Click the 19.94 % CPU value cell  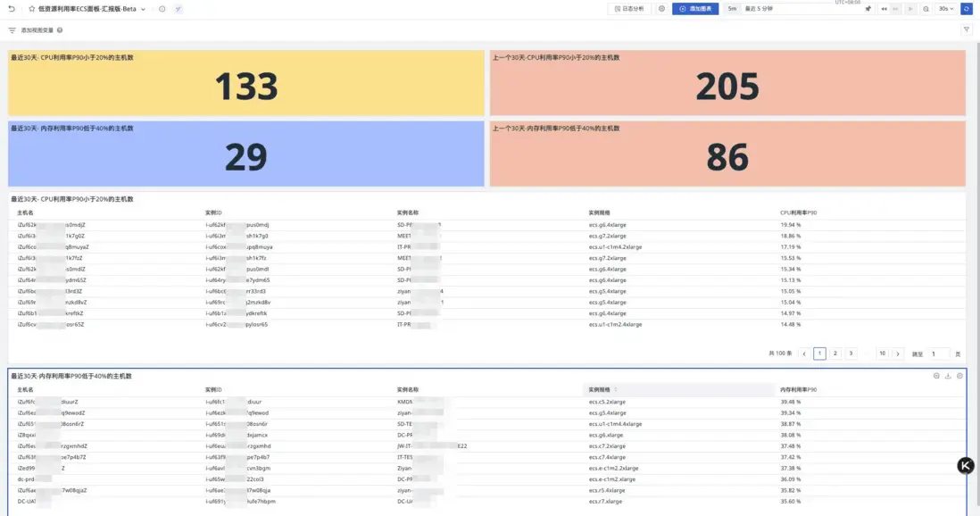click(791, 225)
